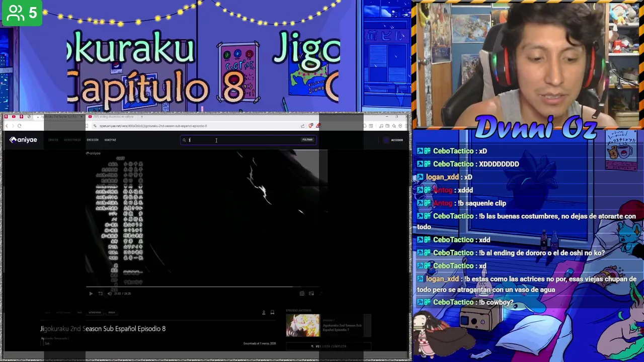The width and height of the screenshot is (644, 362).
Task: Click the FILTRAR button in search bar
Action: tap(307, 140)
